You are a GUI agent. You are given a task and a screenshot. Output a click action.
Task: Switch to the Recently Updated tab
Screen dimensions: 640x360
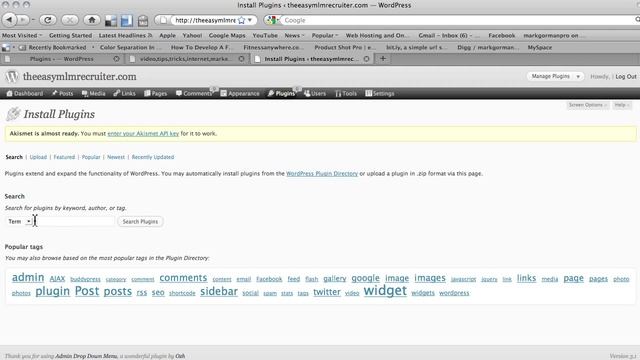point(153,157)
